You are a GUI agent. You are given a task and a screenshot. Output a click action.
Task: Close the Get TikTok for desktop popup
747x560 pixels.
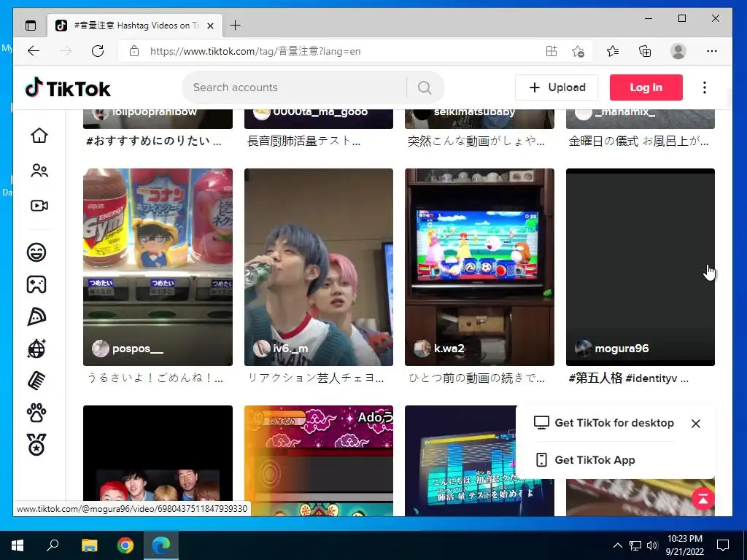695,424
